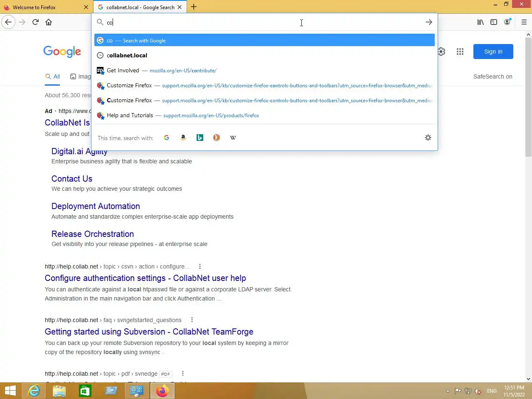
Task: Click the page vertical scrollbar thumb
Action: coord(528,97)
